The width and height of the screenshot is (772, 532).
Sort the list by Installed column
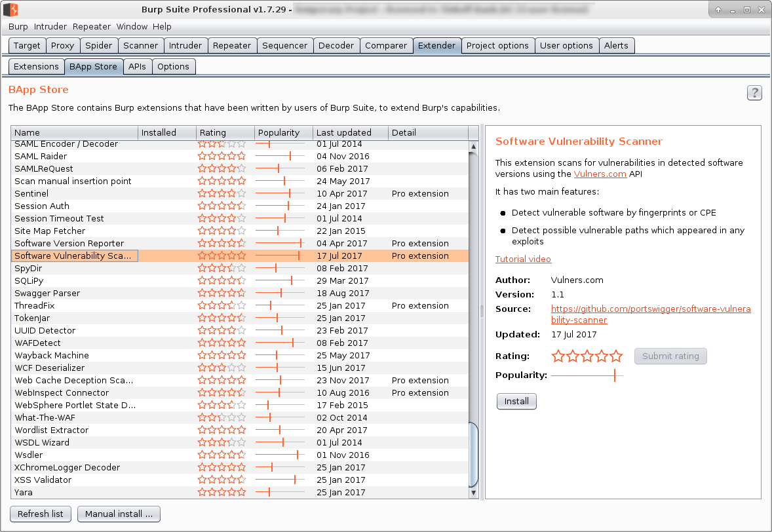coord(167,132)
